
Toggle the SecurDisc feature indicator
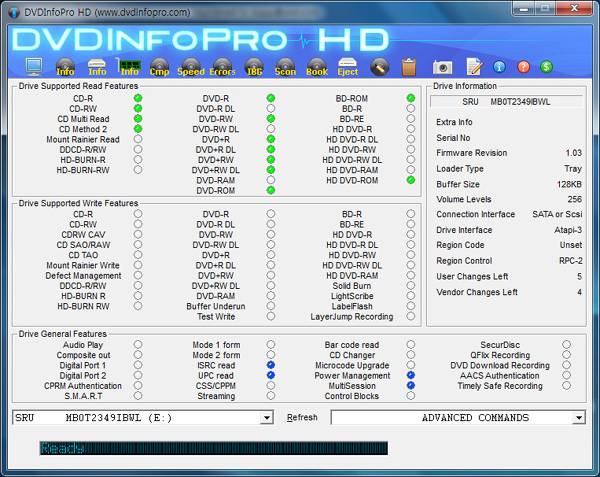pyautogui.click(x=566, y=344)
